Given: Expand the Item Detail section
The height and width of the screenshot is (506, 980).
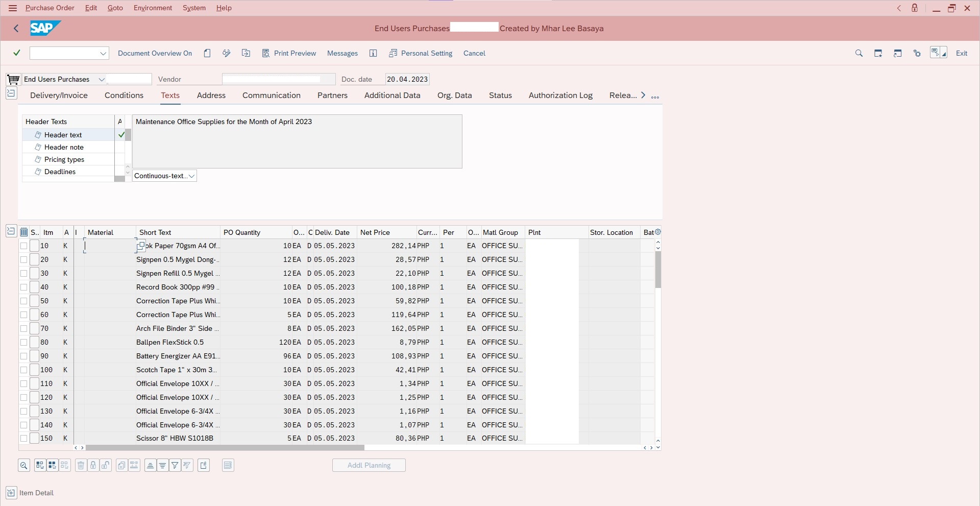Looking at the screenshot, I should point(11,493).
